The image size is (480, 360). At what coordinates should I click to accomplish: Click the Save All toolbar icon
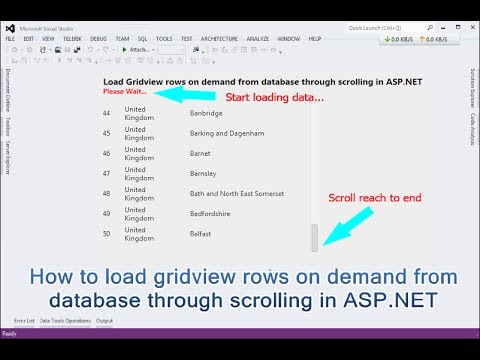click(x=77, y=50)
